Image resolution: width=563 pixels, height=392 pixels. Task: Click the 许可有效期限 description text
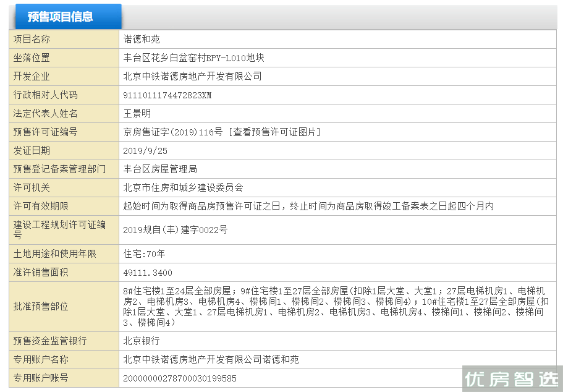pos(308,207)
